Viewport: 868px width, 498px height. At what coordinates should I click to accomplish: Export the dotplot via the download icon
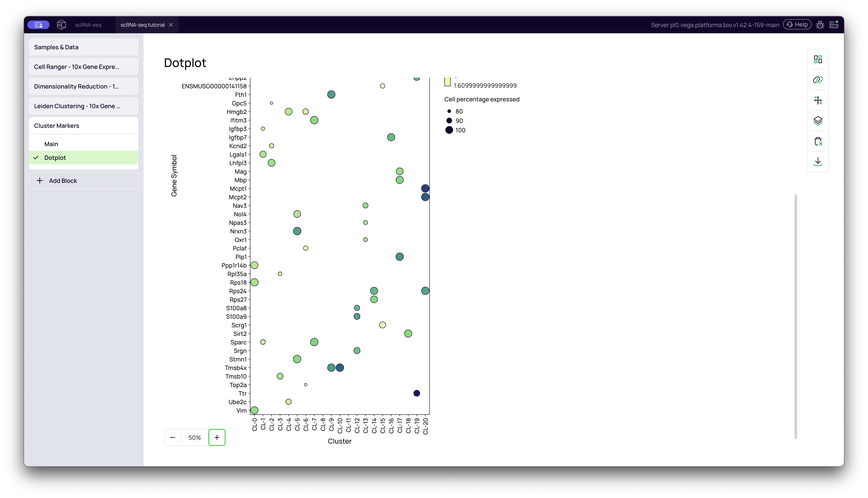point(818,161)
